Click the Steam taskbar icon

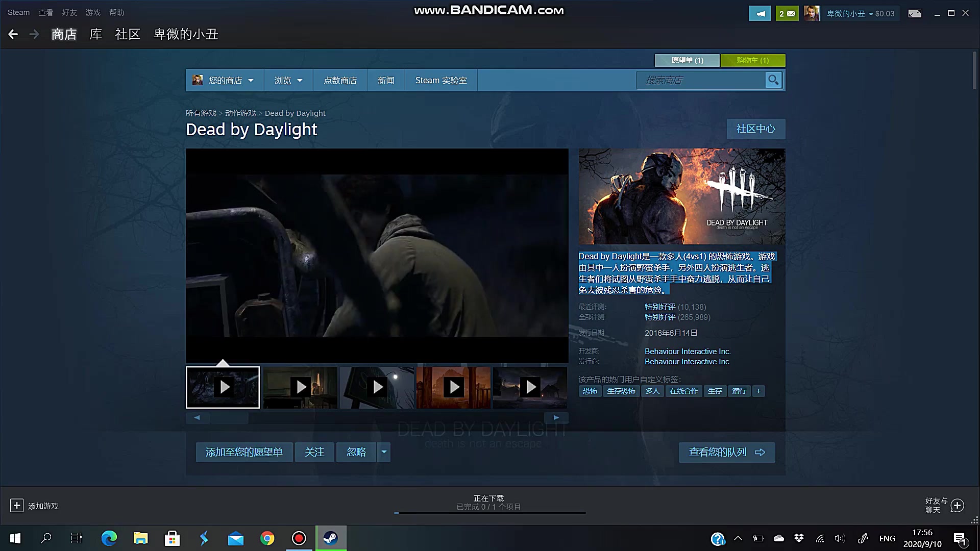click(x=331, y=538)
